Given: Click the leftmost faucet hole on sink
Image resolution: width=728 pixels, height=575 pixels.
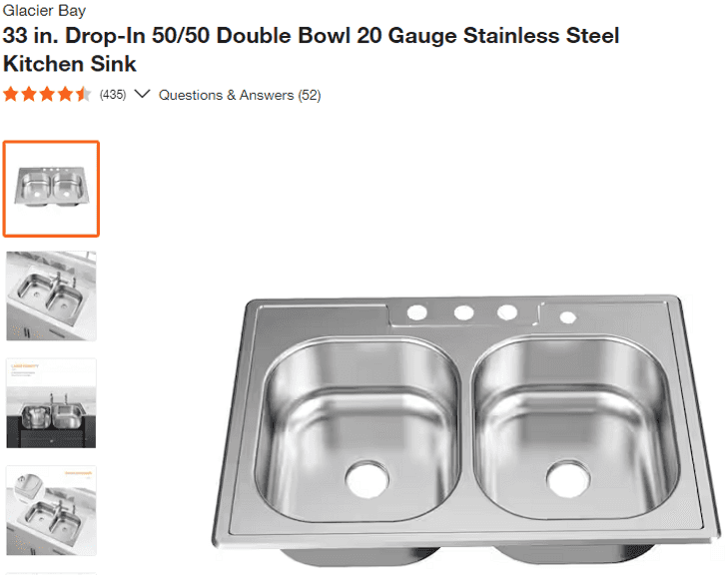Looking at the screenshot, I should tap(417, 313).
